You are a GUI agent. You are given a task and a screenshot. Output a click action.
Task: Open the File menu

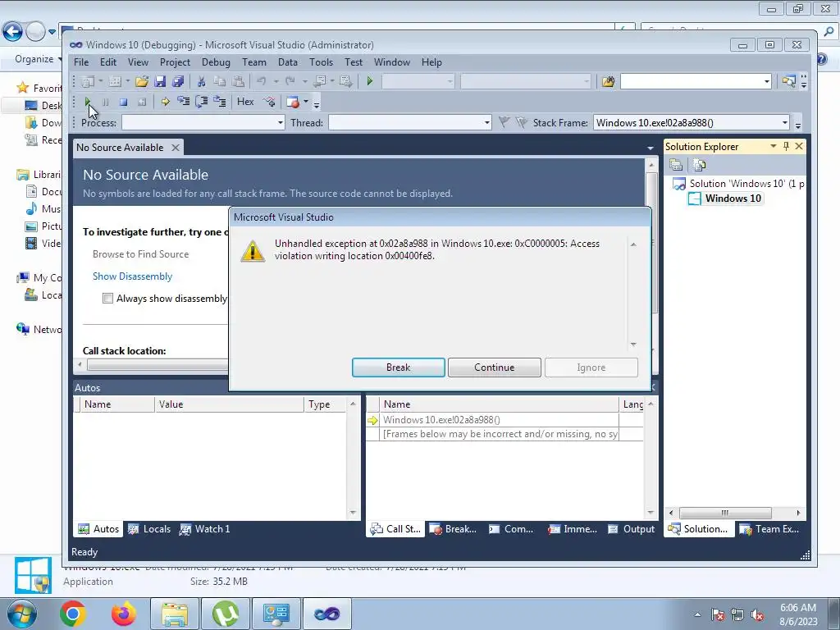[x=81, y=62]
